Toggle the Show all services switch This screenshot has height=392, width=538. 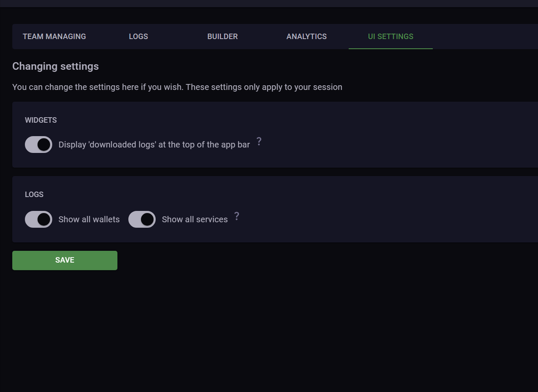click(142, 219)
